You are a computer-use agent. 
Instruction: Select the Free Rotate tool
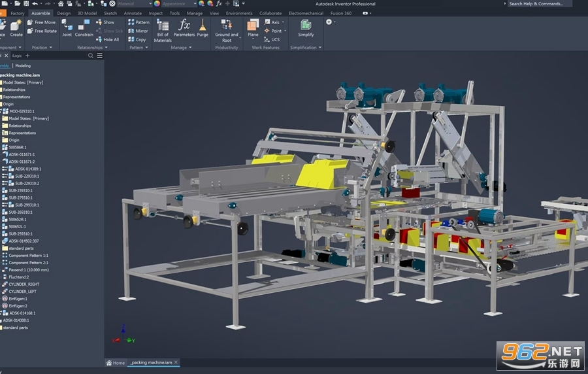(42, 31)
